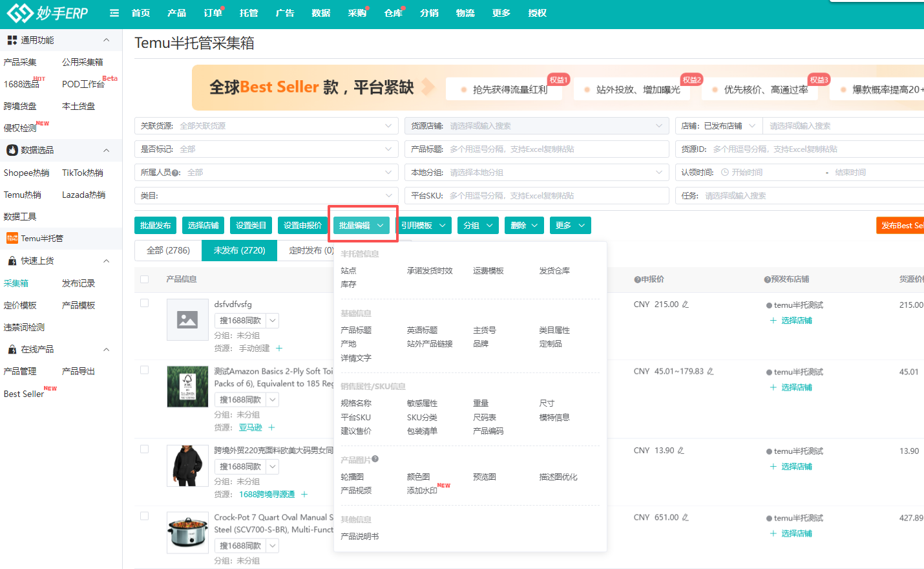Screen dimensions: 924x569
Task: Check the box for 测试Amazon Basics product
Action: point(145,370)
